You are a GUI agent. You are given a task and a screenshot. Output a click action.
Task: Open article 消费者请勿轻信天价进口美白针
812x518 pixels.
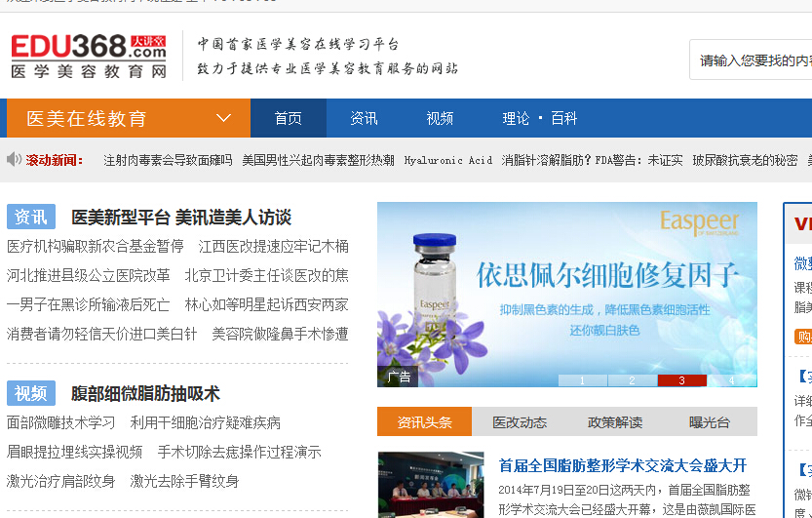(x=102, y=334)
